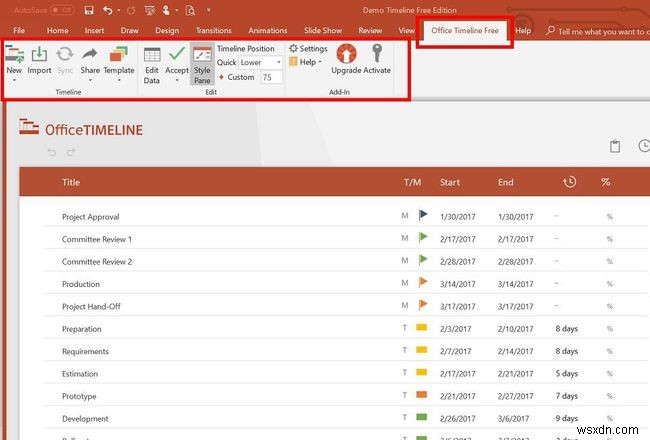Viewport: 650px width, 440px height.
Task: Click the green bar shape for Development
Action: coord(422,417)
